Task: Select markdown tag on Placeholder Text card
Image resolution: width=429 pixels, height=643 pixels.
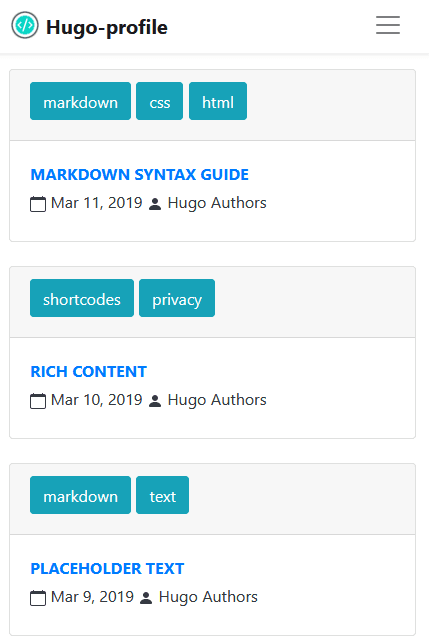Action: click(x=80, y=495)
